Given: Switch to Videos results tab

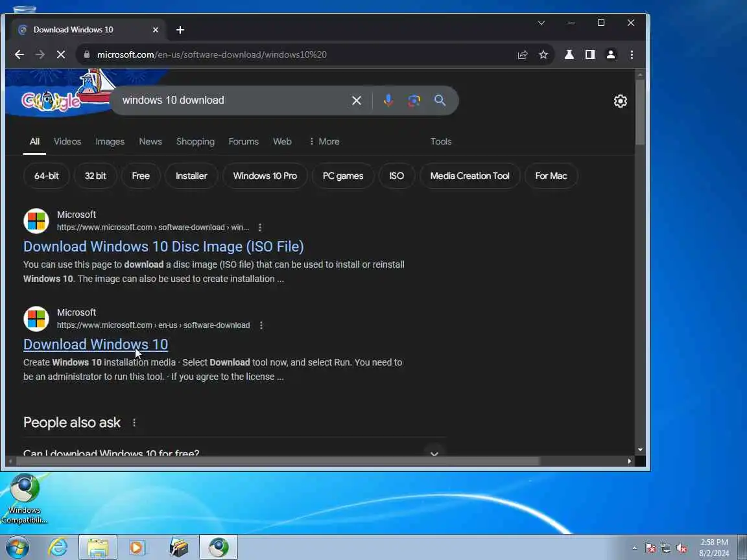Looking at the screenshot, I should (67, 141).
